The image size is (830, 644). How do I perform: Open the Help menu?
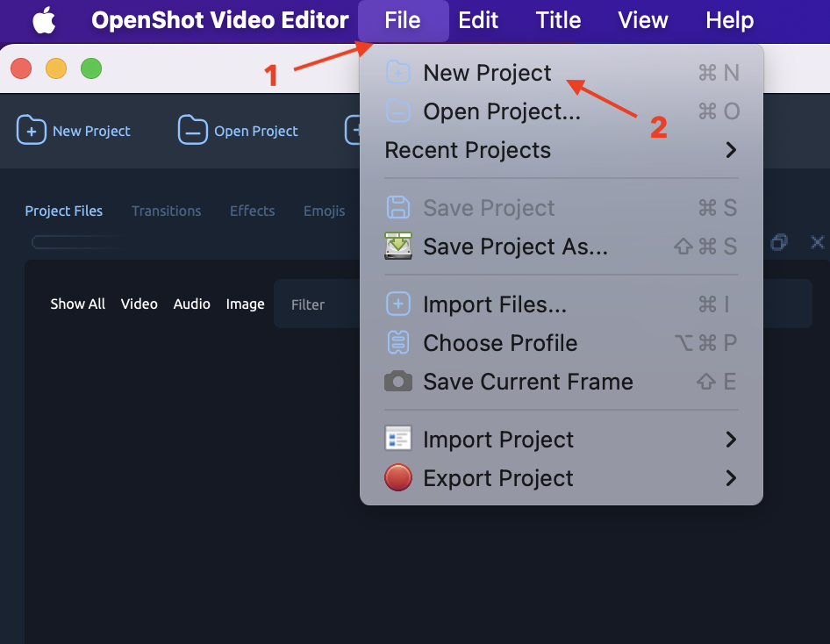coord(729,21)
